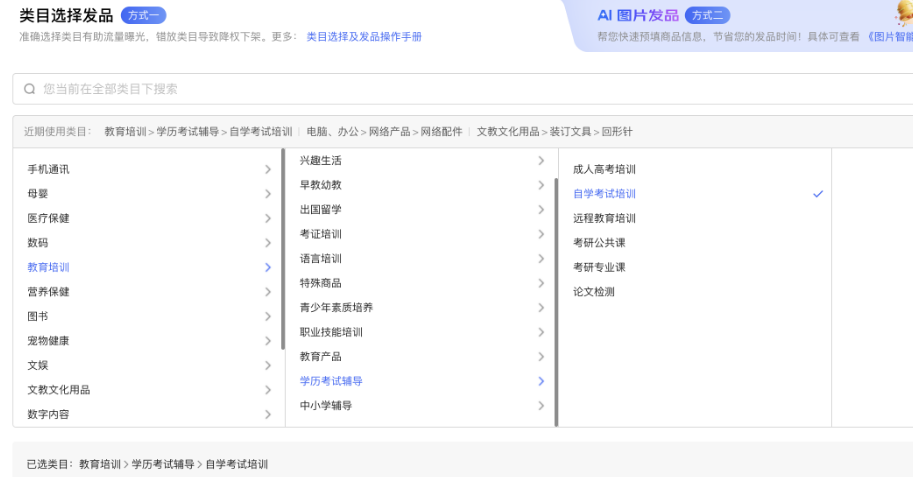Select 成人高考培训 category
The image size is (913, 477).
pyautogui.click(x=604, y=170)
